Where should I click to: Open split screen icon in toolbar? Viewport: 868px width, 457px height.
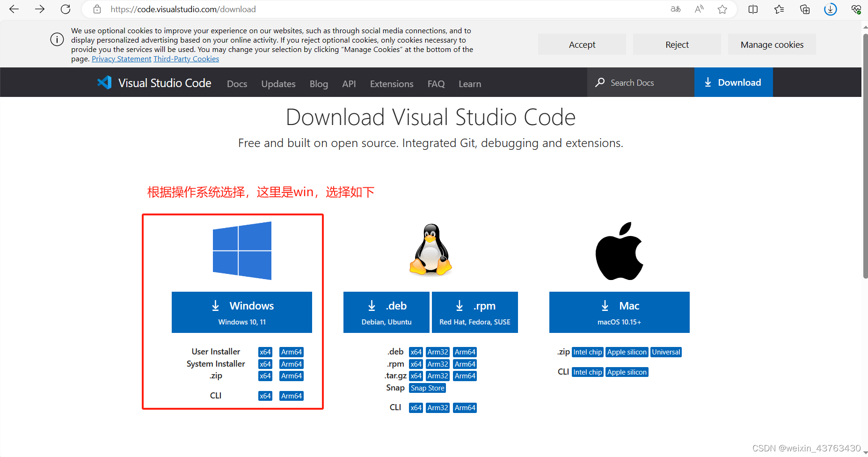753,9
